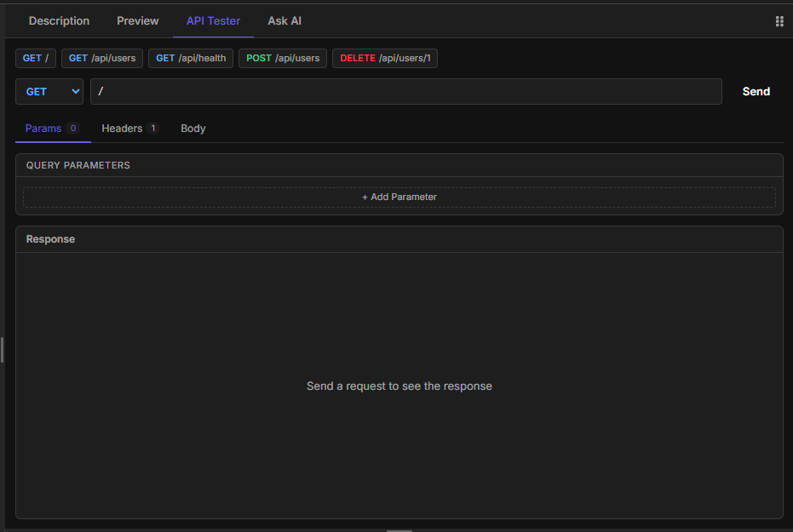Load the DELETE /api/users/1 preset
793x532 pixels.
pos(385,58)
